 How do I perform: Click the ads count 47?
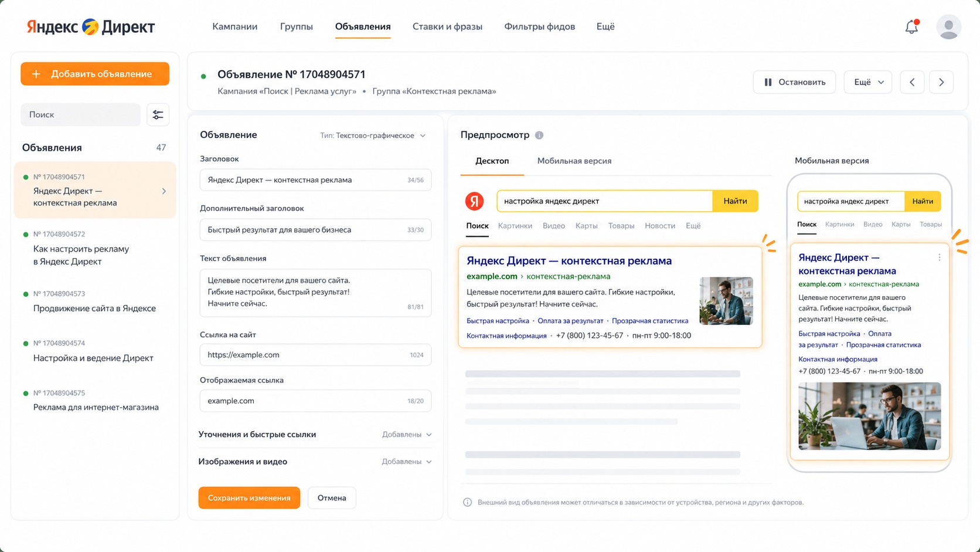tap(161, 148)
